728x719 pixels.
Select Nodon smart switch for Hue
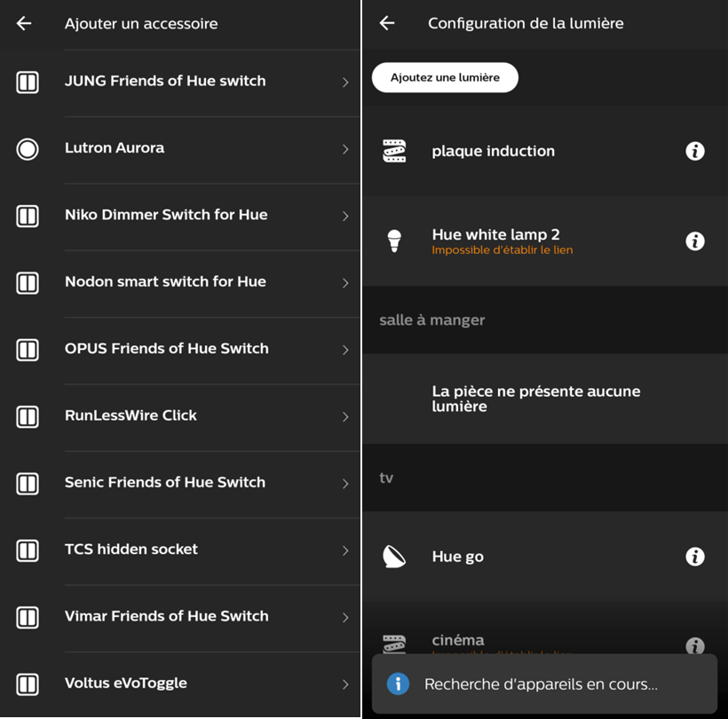(x=180, y=282)
